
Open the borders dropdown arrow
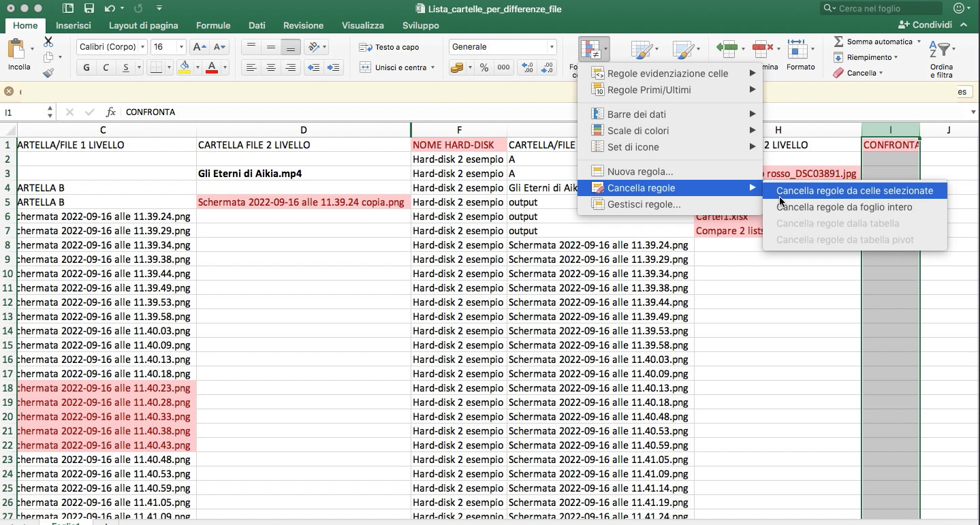(169, 67)
